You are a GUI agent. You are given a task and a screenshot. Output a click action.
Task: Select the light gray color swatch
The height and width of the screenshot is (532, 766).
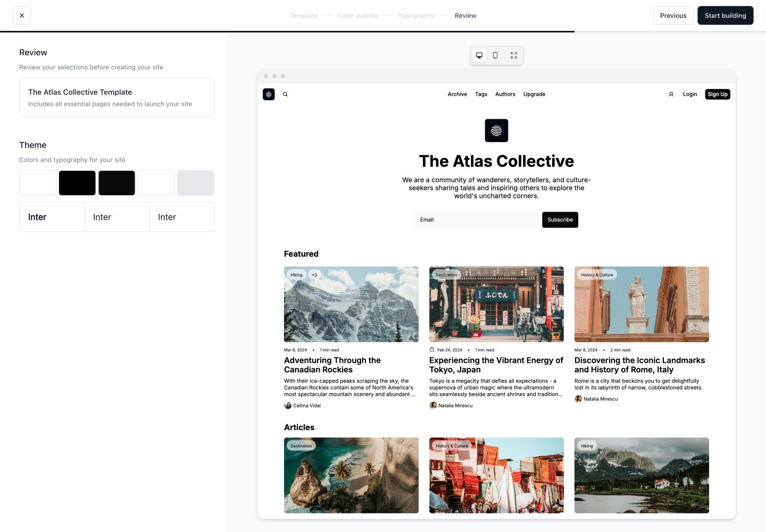[x=196, y=183]
